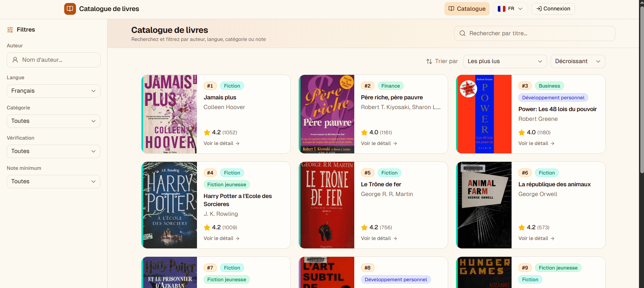This screenshot has width=644, height=288.
Task: Click the author name Colleen Hoover
Action: (x=224, y=107)
